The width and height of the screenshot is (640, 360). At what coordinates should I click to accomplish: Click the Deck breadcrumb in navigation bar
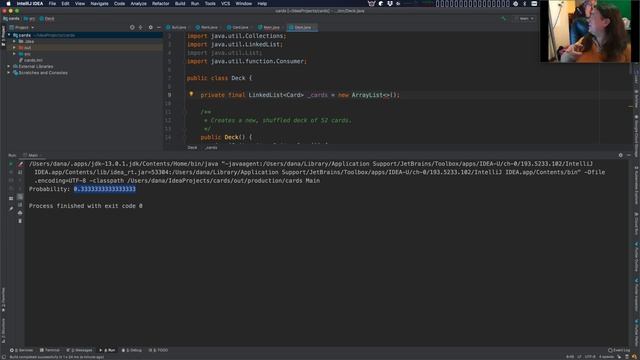(x=47, y=18)
